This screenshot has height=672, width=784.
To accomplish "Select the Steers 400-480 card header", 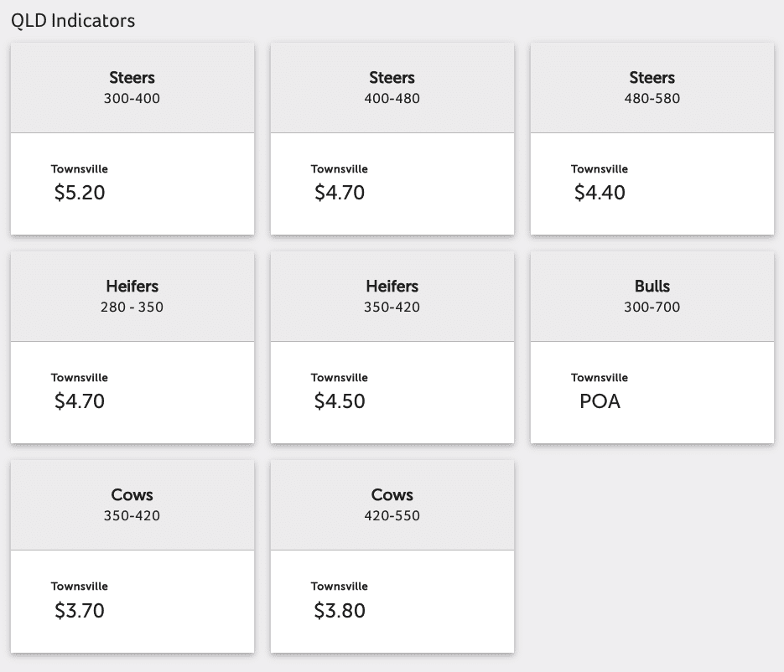I will (392, 87).
